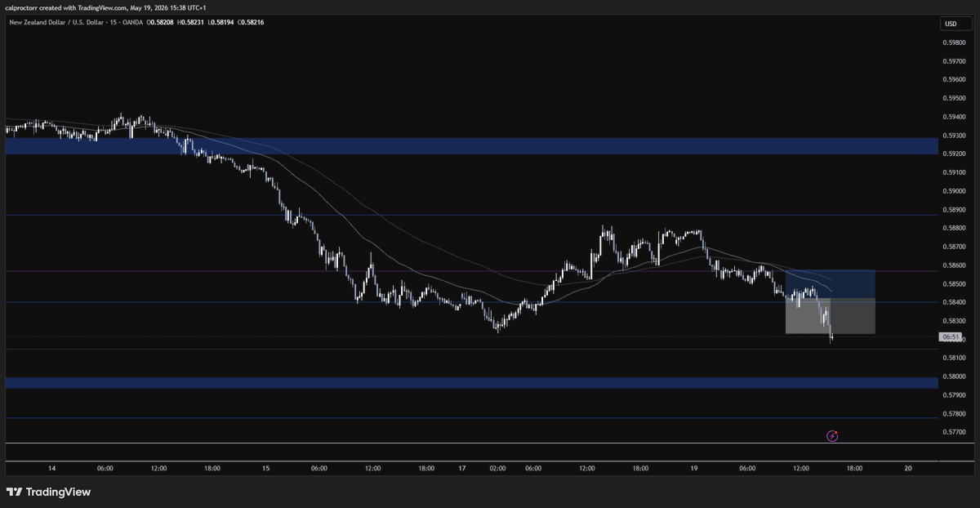This screenshot has height=508, width=980.
Task: Click the 0.59300 price axis label
Action: tap(955, 136)
